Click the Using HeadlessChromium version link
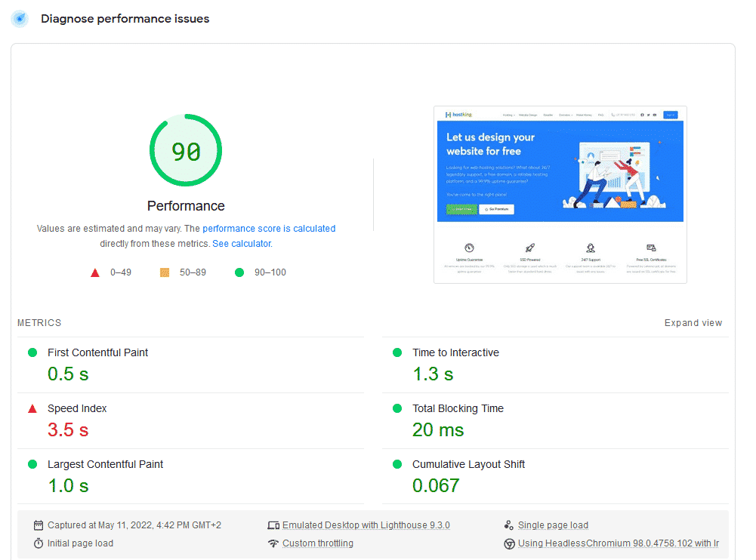 [x=618, y=543]
